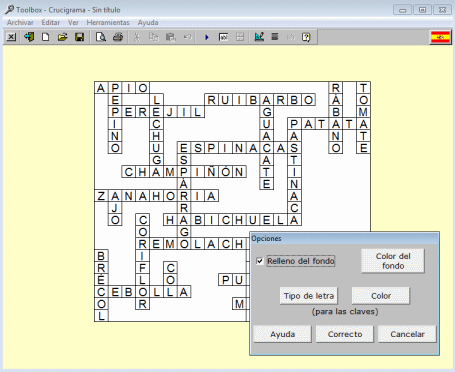
Task: Choose the clue Color button
Action: pyautogui.click(x=381, y=296)
